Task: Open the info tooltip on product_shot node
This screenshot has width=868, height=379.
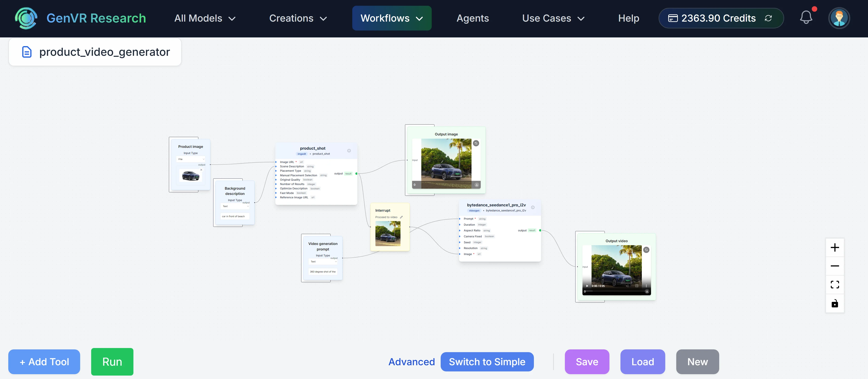Action: click(x=349, y=151)
